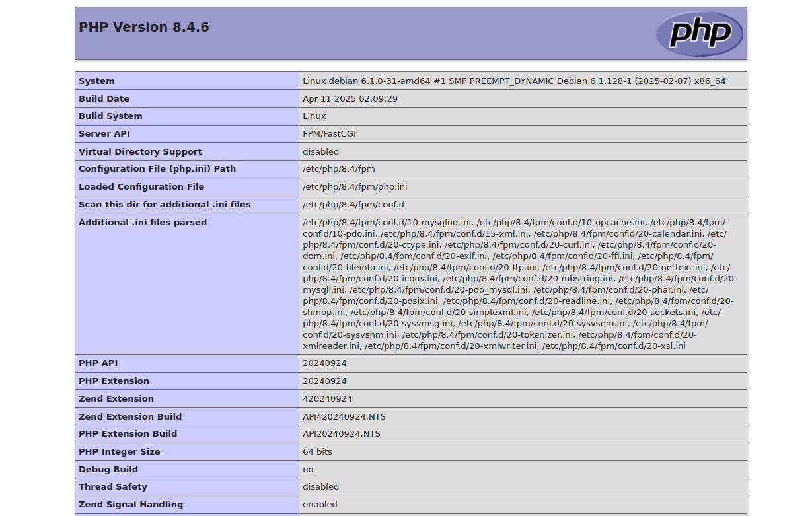Select the disabled value for Thread Safety
This screenshot has width=812, height=516.
click(321, 487)
